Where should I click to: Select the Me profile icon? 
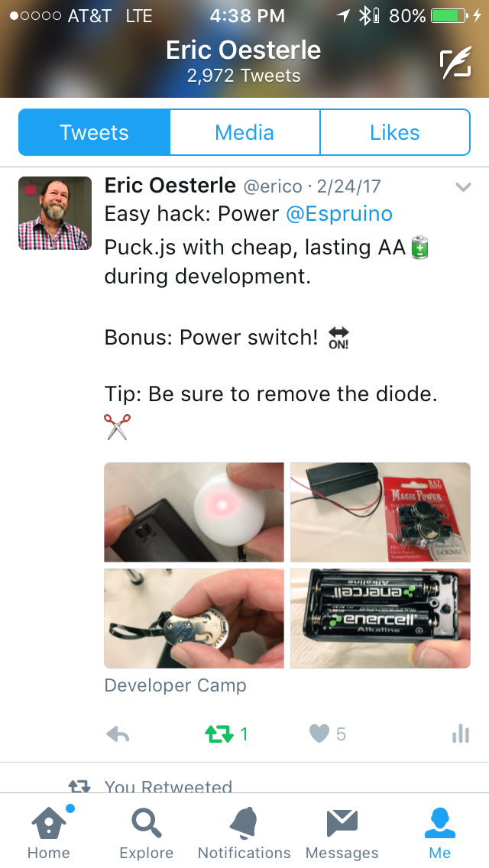click(x=439, y=833)
